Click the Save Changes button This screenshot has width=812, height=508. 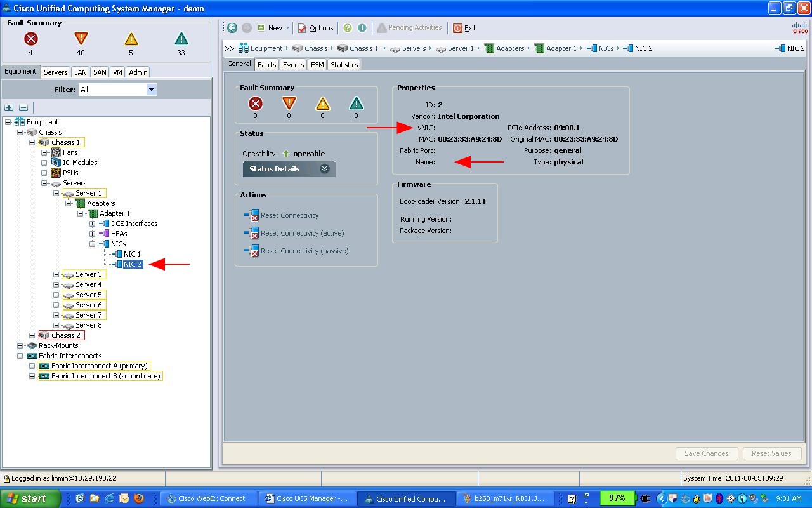[x=706, y=453]
